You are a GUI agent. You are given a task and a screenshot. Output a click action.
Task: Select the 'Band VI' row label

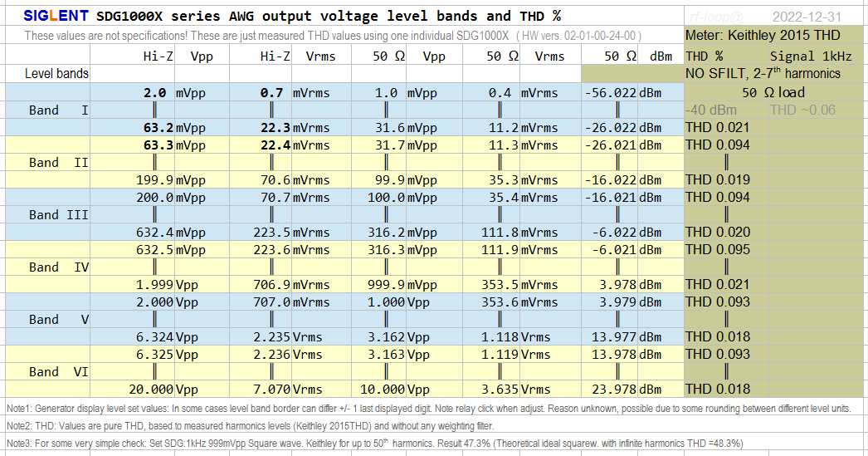[x=59, y=372]
